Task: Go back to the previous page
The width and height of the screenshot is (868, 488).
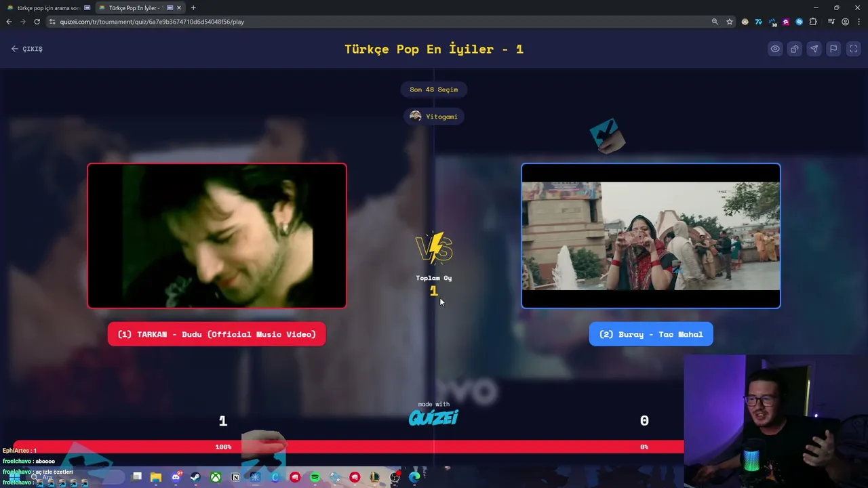Action: pyautogui.click(x=9, y=22)
